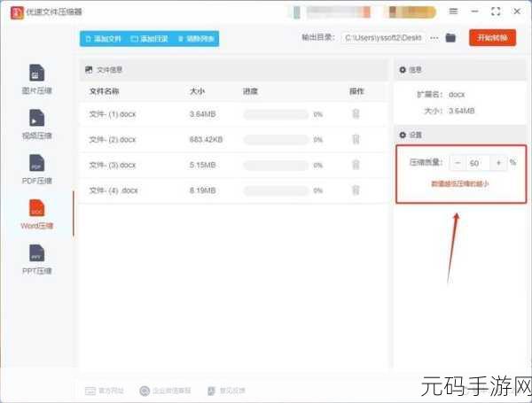This screenshot has width=532, height=403.
Task: Delete 文件- (2).docx using its trash icon
Action: [x=356, y=139]
